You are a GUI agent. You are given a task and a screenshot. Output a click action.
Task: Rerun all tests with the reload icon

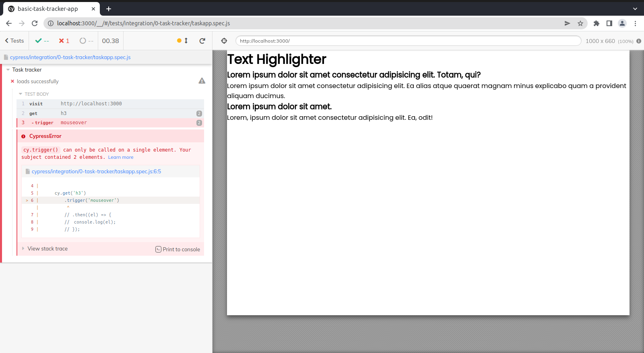click(x=202, y=41)
